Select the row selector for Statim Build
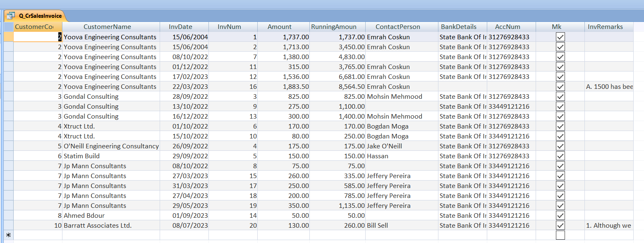The height and width of the screenshot is (243, 644). pos(9,156)
